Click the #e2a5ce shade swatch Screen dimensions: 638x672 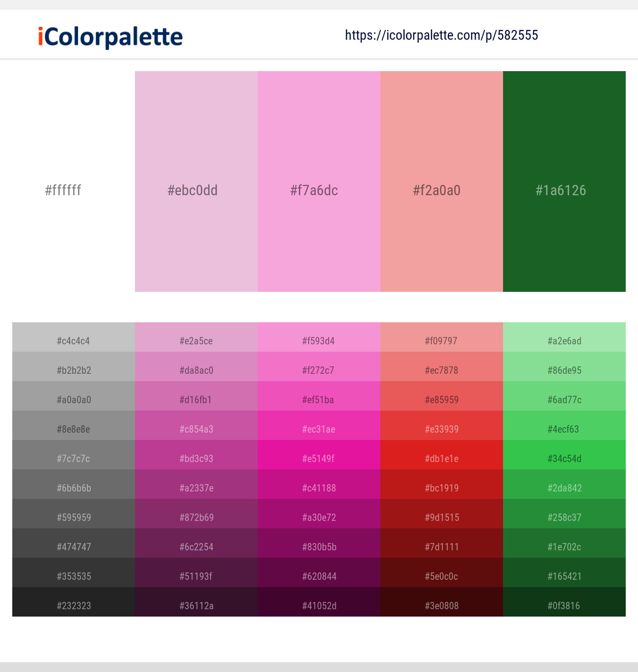click(x=196, y=341)
